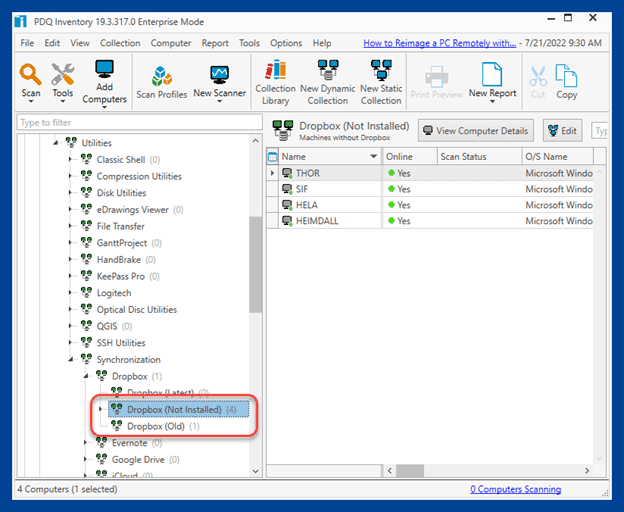The height and width of the screenshot is (512, 624).
Task: Expand the THOR row arrow
Action: tap(273, 173)
